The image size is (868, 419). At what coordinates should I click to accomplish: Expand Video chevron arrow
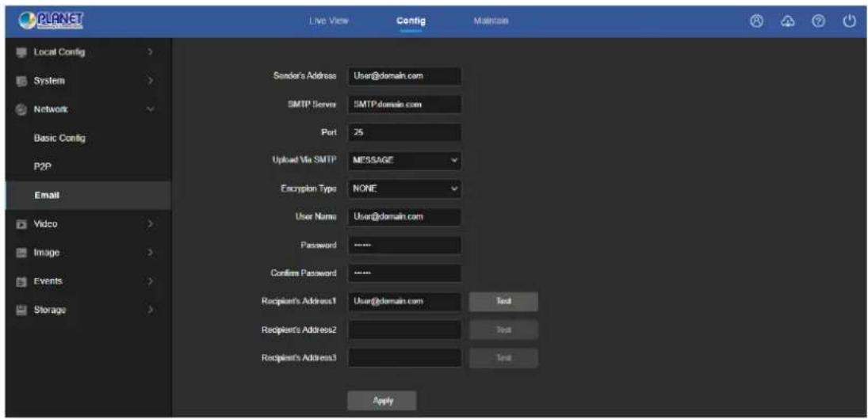[x=150, y=224]
